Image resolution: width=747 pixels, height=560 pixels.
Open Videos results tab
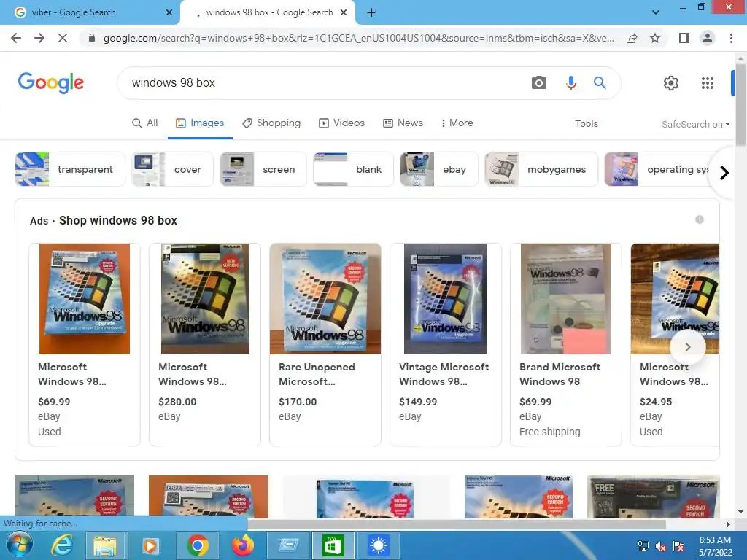click(x=341, y=122)
